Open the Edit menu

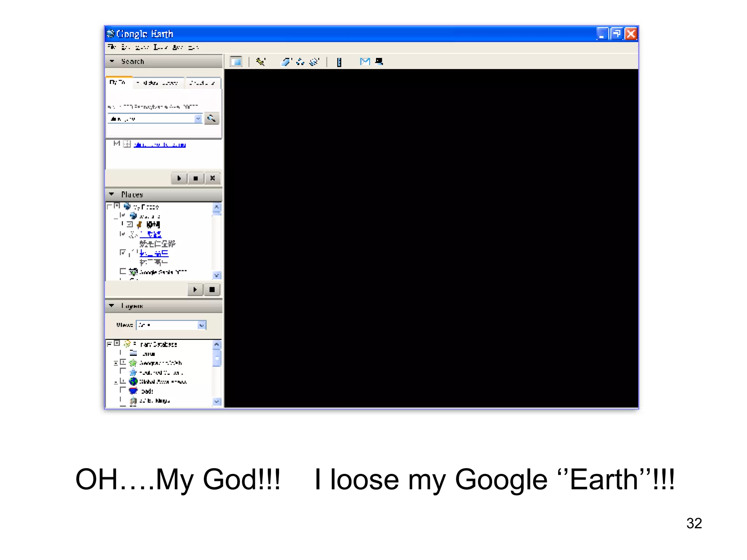click(126, 47)
